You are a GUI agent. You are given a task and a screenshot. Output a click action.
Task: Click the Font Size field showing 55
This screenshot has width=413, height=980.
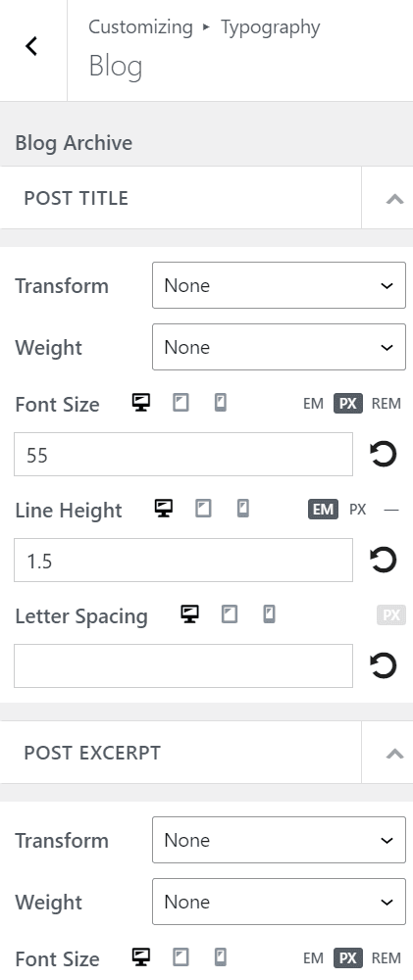pyautogui.click(x=183, y=455)
